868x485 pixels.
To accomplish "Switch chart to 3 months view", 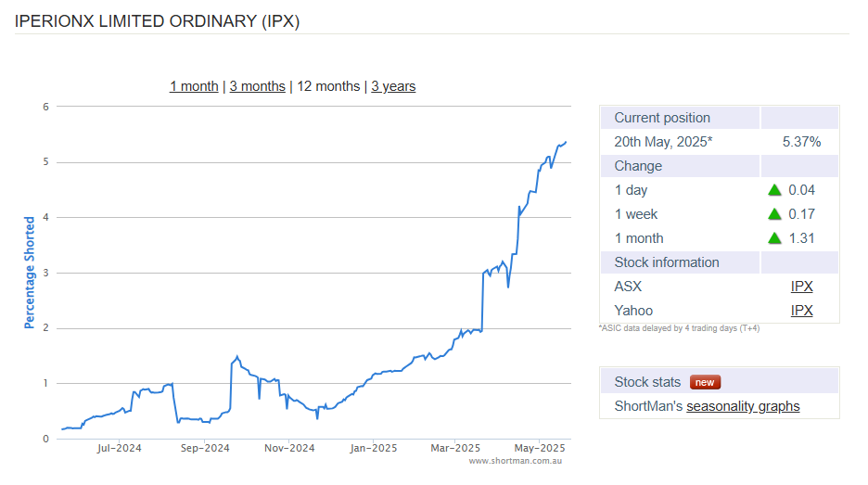I will (258, 86).
